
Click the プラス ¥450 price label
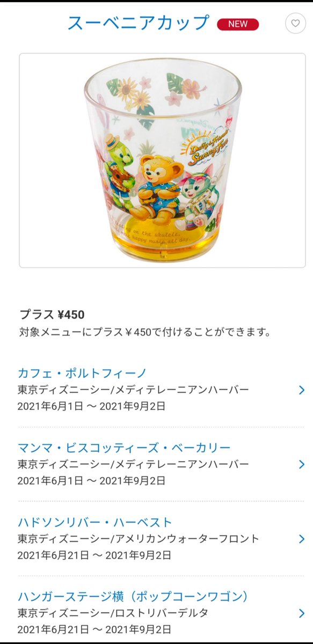pyautogui.click(x=52, y=315)
